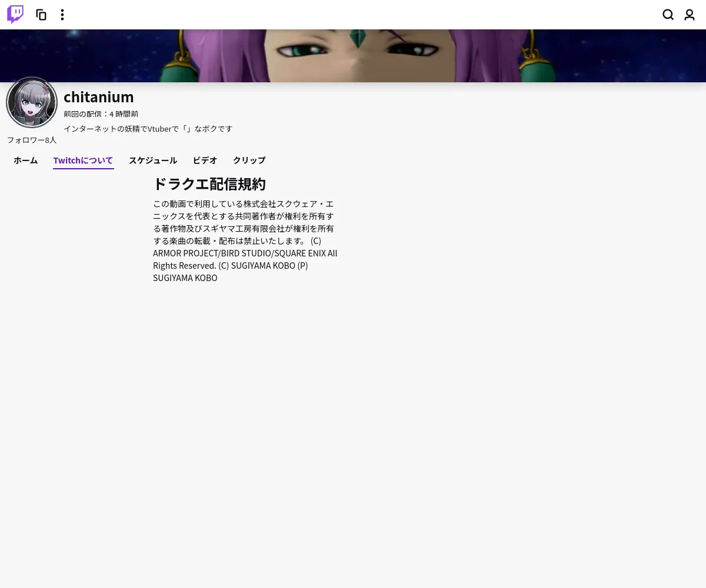Open the スケジュール tab

click(x=153, y=161)
